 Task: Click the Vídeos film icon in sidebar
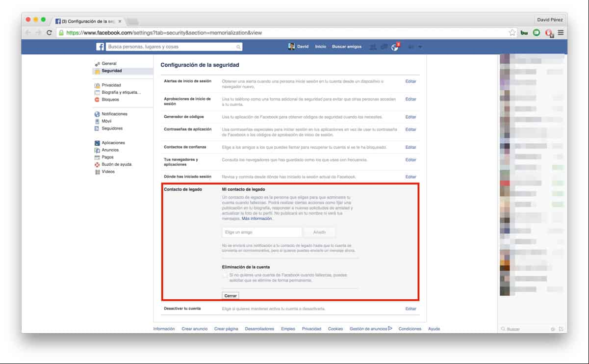pos(97,172)
